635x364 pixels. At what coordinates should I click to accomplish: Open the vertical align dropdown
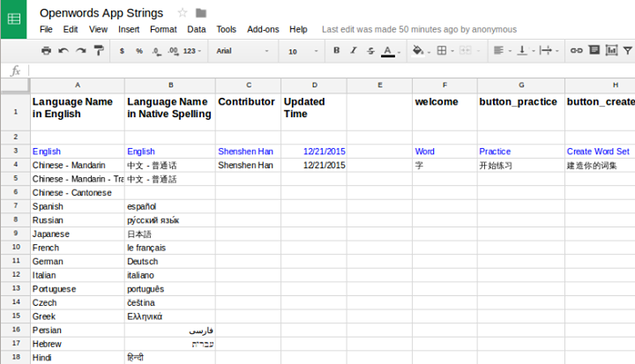pos(526,50)
